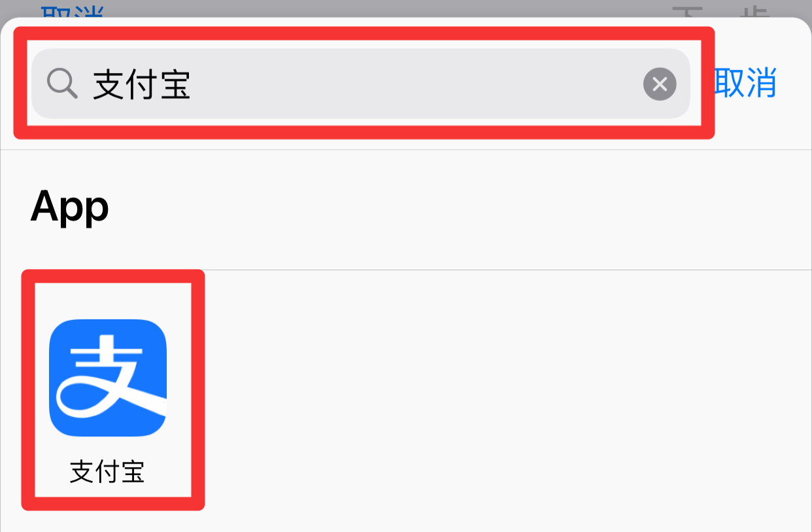This screenshot has width=812, height=532.
Task: Select the 支付宝 label under the app icon
Action: pyautogui.click(x=107, y=471)
